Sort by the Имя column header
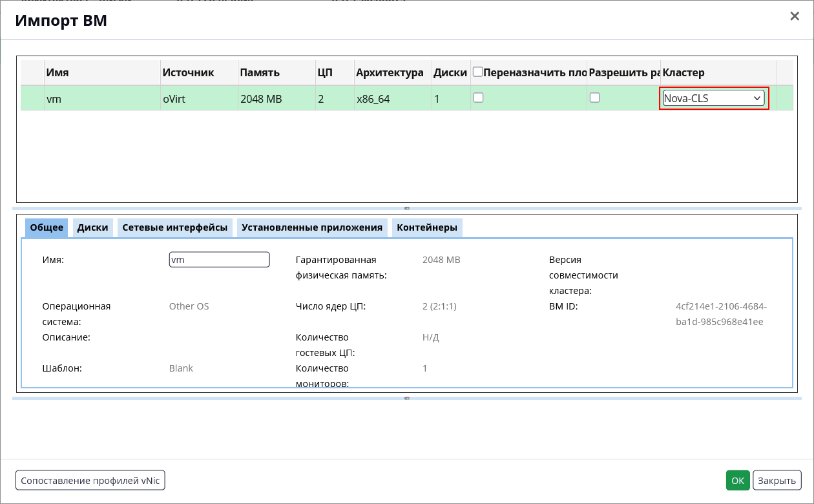 click(x=102, y=72)
